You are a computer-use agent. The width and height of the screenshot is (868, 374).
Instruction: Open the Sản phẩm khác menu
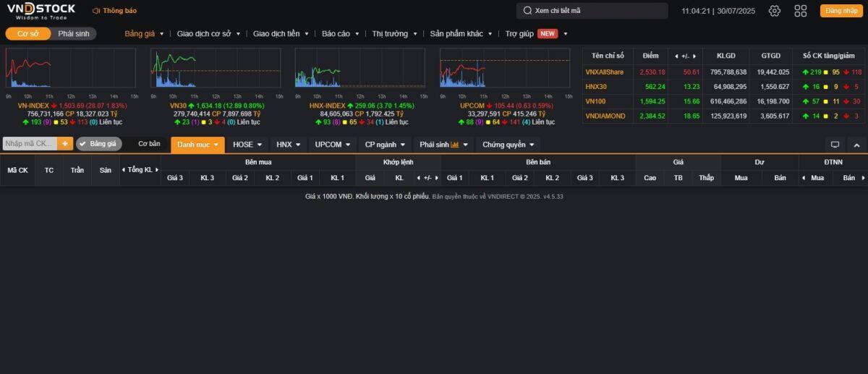[461, 34]
